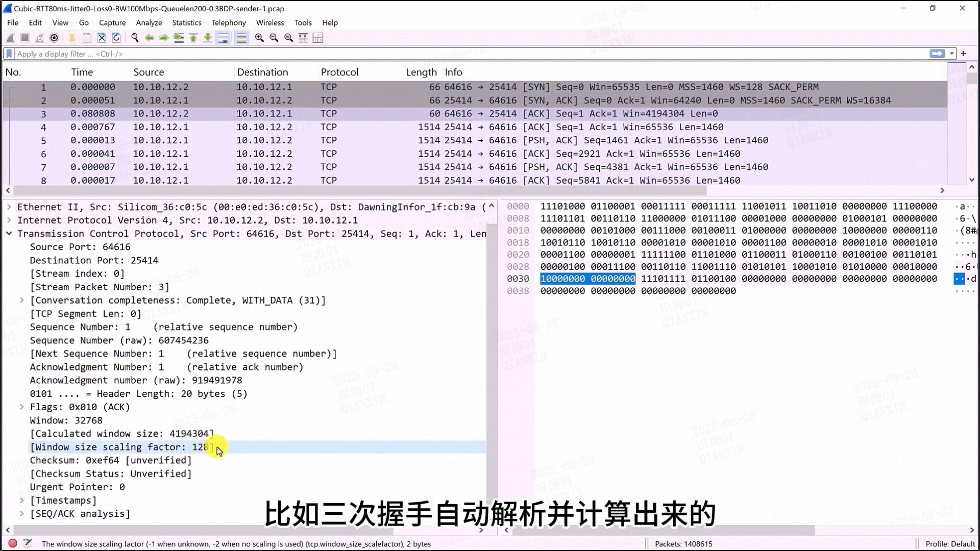
Task: Click the Reload capture file icon
Action: pos(116,38)
